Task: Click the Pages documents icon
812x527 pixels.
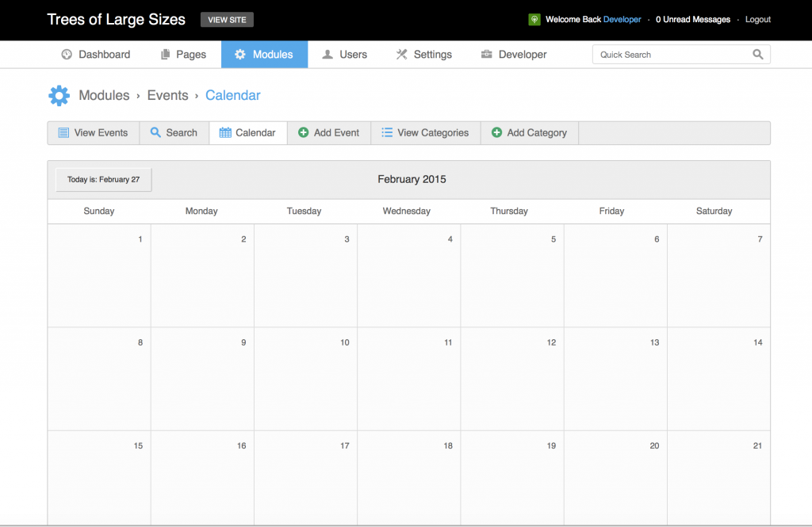Action: [165, 55]
